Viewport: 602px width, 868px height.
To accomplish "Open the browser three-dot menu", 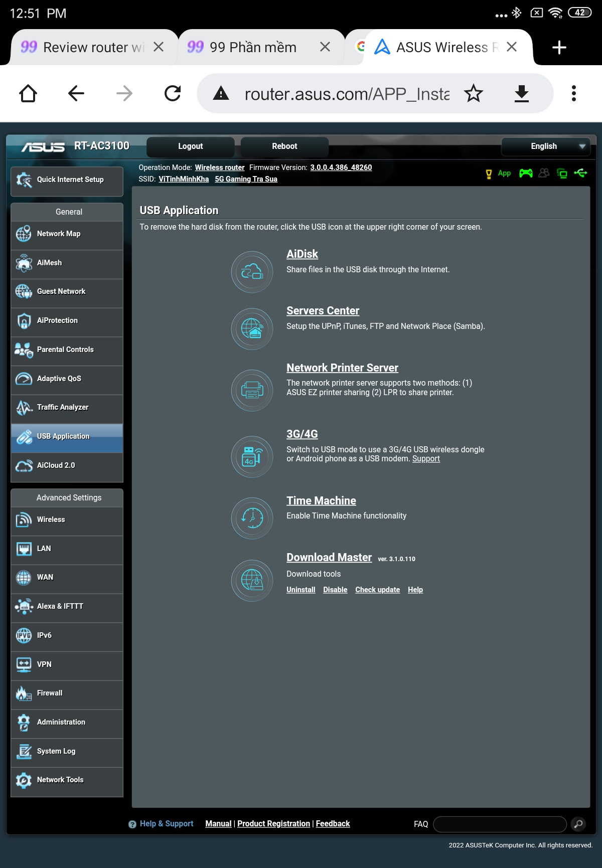I will [x=573, y=93].
